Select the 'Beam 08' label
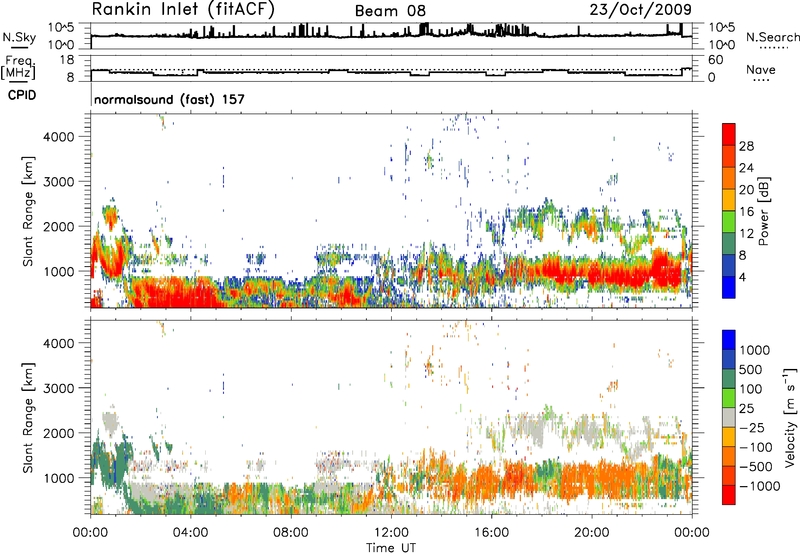Screen dimensions: 800x554 390,11
